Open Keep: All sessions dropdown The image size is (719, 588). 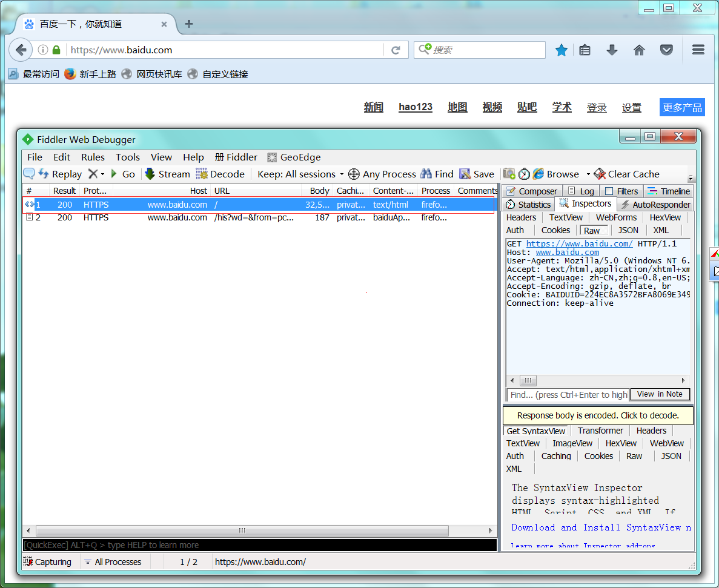pos(300,174)
